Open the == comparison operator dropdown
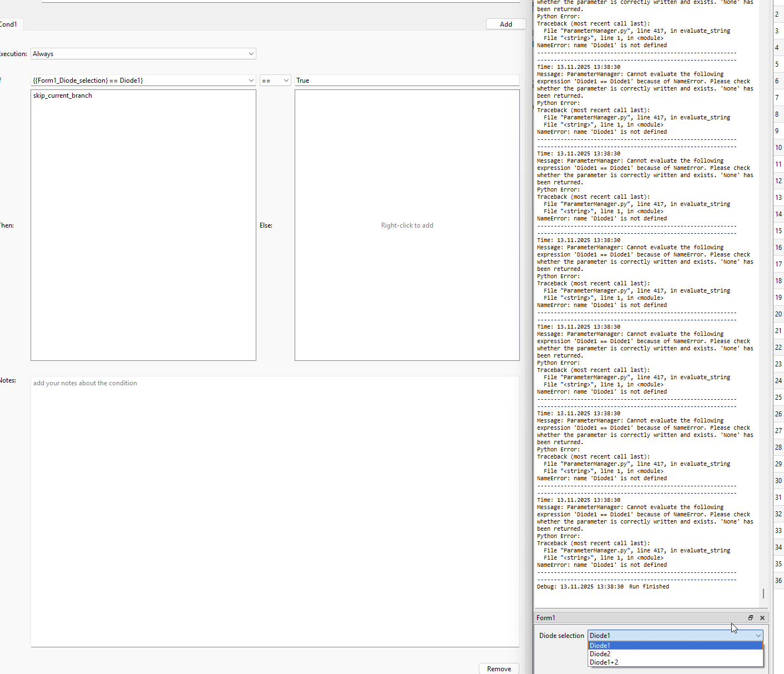 (x=286, y=81)
